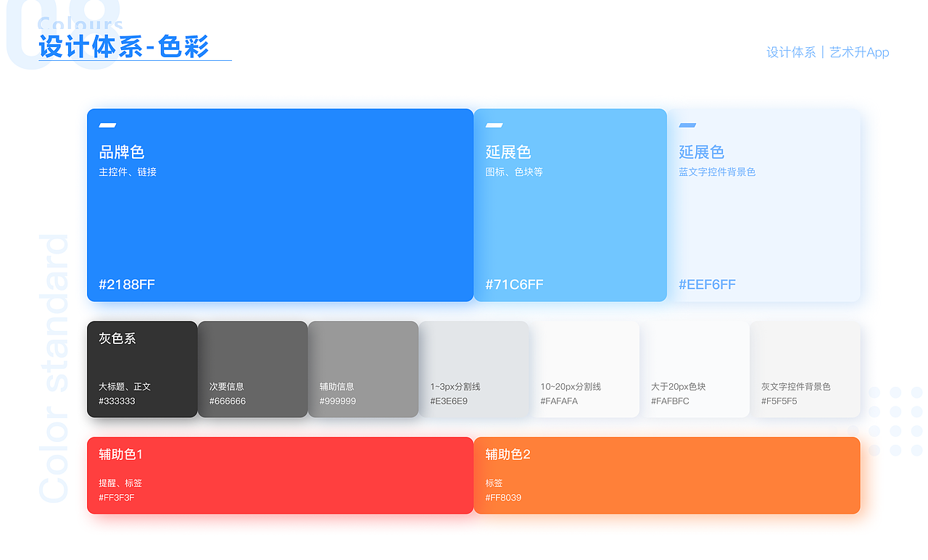Click the page title 设计体系-色彩
928x560 pixels.
tap(124, 46)
